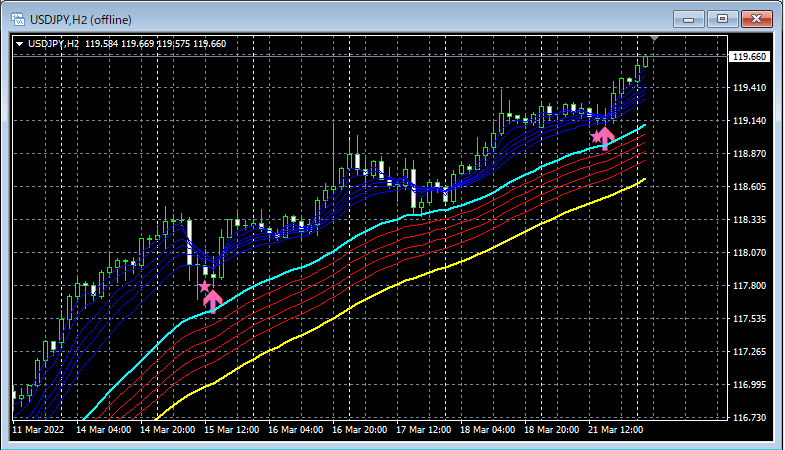The image size is (785, 450).
Task: Click the pink star on 15 Mar
Action: tap(204, 286)
